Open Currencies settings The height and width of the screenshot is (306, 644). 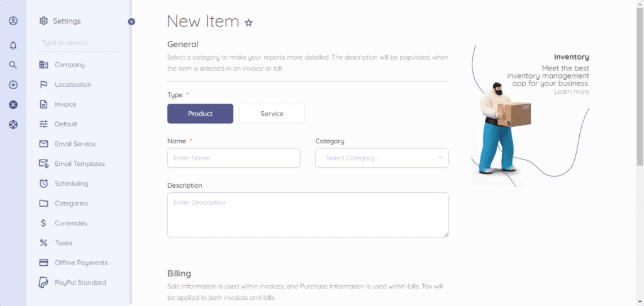point(70,223)
